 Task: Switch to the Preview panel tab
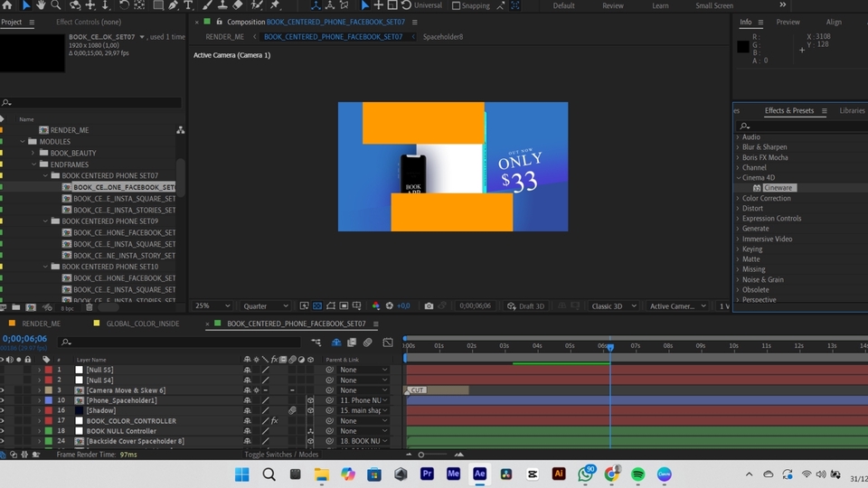788,22
